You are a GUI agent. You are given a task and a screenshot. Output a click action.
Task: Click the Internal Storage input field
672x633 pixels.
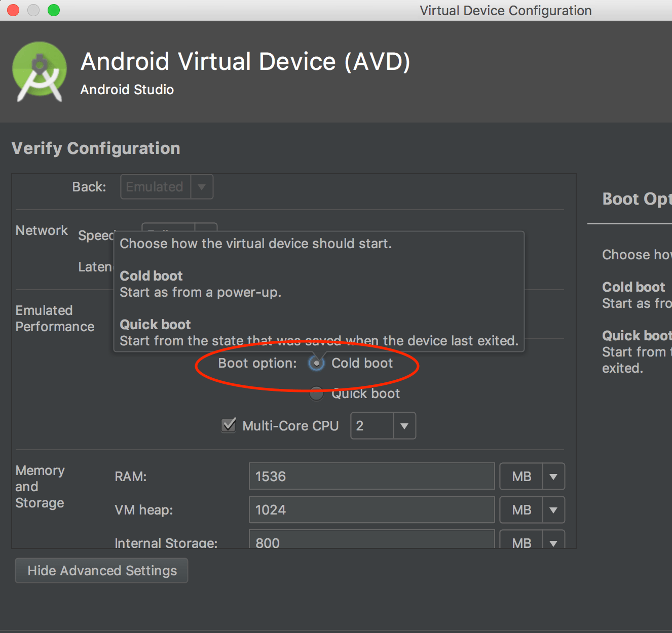(371, 540)
